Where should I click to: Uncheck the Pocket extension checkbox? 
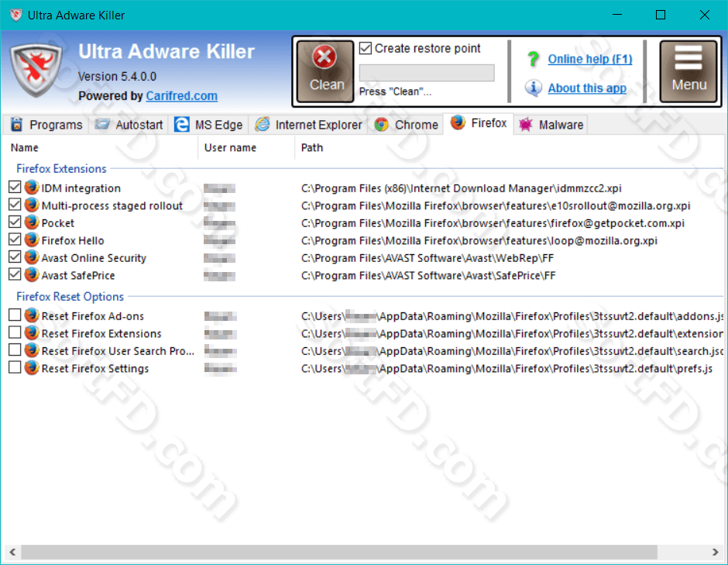pos(15,222)
